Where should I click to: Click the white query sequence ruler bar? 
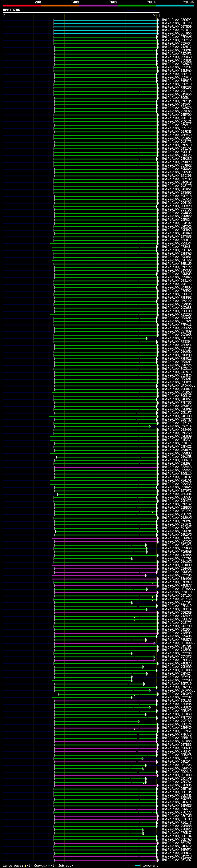click(x=81, y=13)
